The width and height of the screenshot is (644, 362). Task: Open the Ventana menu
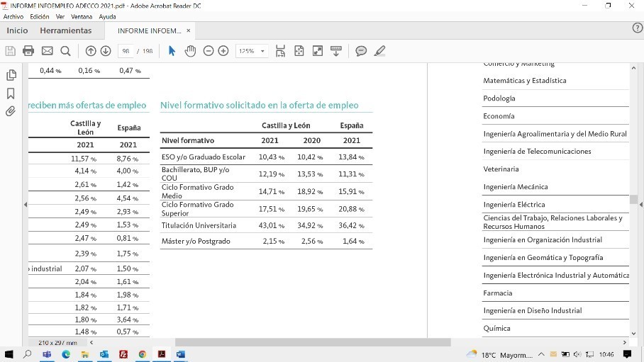(82, 17)
